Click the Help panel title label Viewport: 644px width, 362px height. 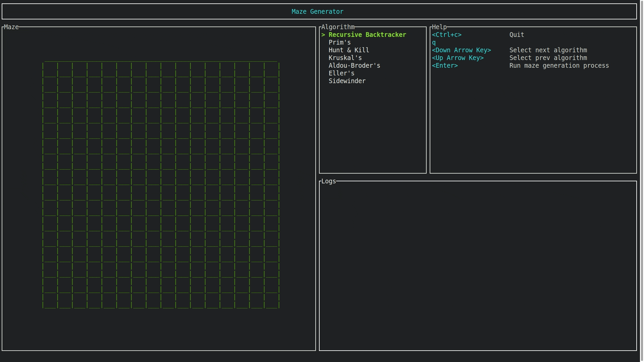click(x=439, y=27)
